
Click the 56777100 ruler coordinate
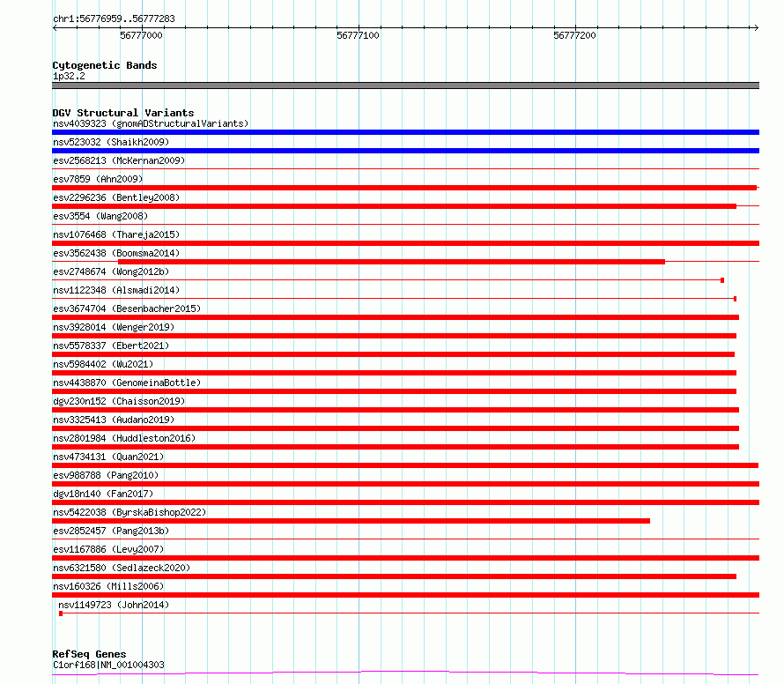358,35
